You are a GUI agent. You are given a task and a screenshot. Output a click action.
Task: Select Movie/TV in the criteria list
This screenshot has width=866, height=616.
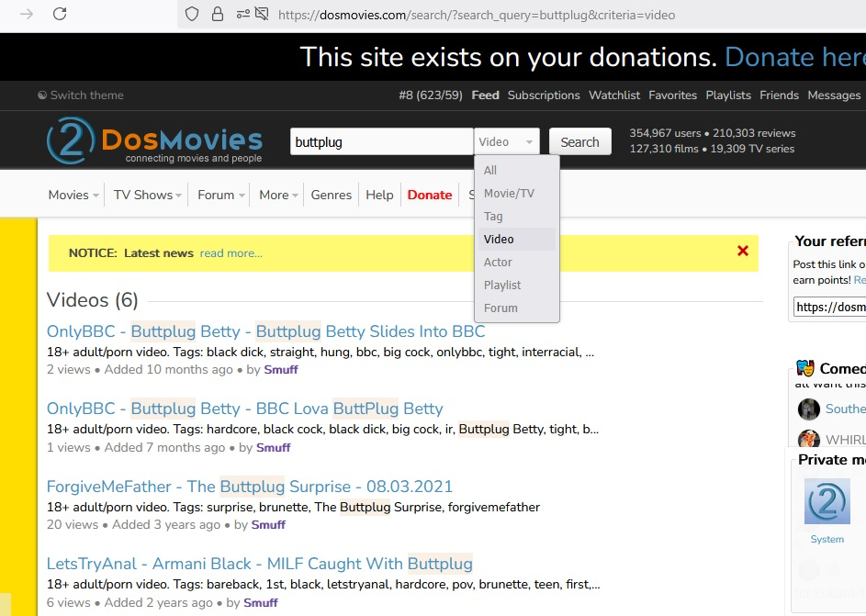516,193
